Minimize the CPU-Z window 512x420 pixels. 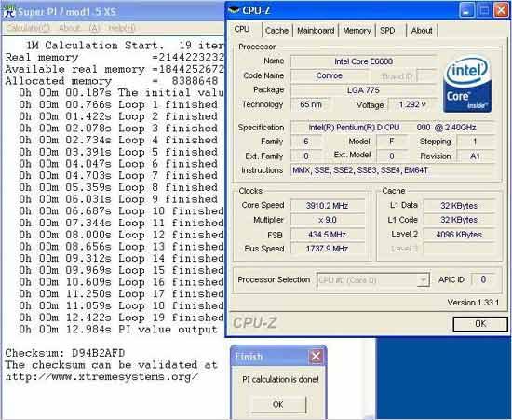click(x=466, y=11)
